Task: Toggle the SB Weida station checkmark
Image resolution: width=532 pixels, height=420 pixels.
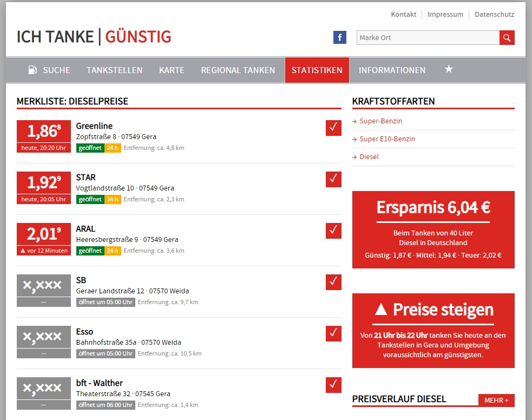Action: [333, 283]
